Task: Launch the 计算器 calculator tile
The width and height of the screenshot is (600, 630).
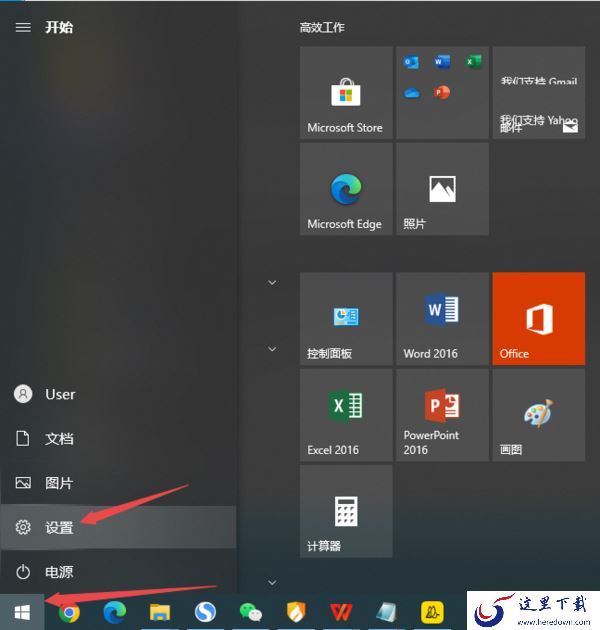Action: click(x=346, y=511)
